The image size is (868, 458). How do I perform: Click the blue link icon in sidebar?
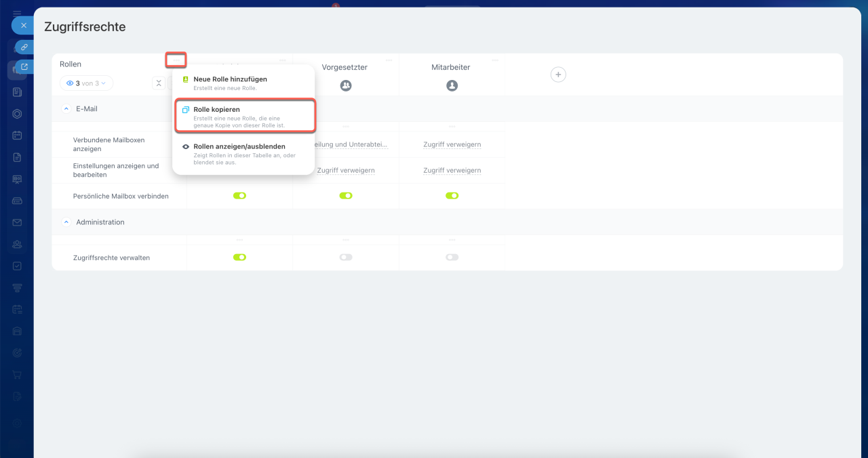click(24, 47)
